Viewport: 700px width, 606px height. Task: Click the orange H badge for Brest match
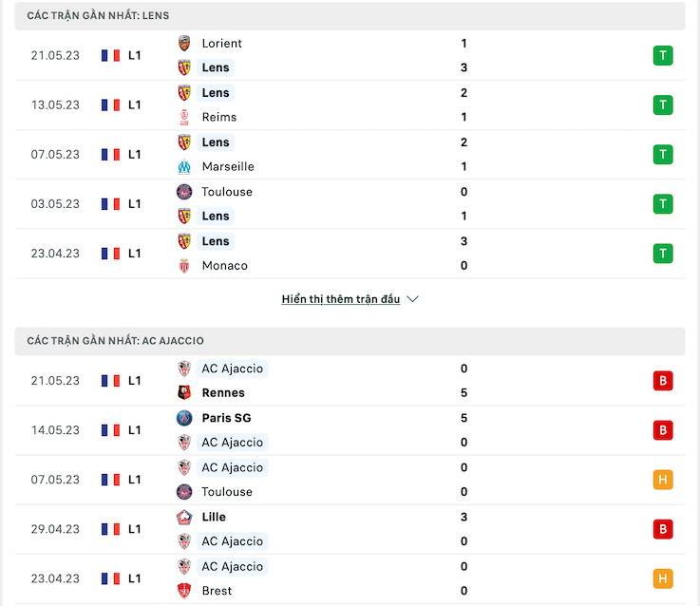pyautogui.click(x=663, y=578)
